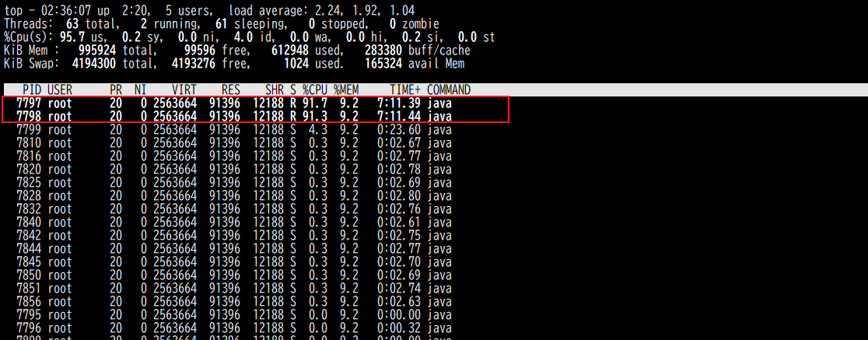The width and height of the screenshot is (868, 340).
Task: Click the 4.3 CPU usage value
Action: [319, 130]
